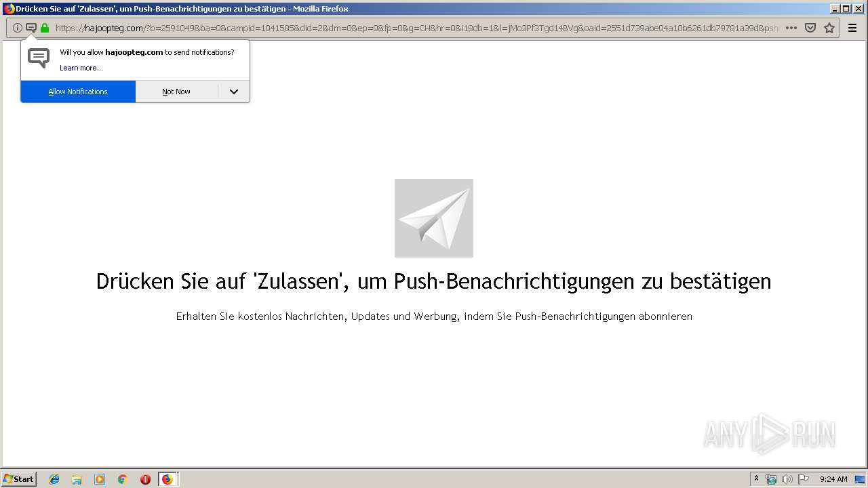Click the green secure connection padlock

(x=45, y=28)
